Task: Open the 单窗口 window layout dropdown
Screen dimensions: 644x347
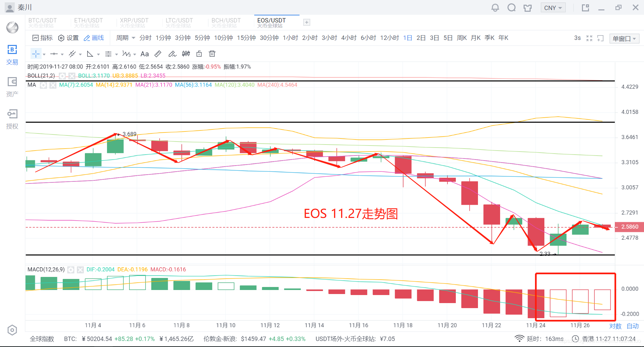Action: [624, 39]
